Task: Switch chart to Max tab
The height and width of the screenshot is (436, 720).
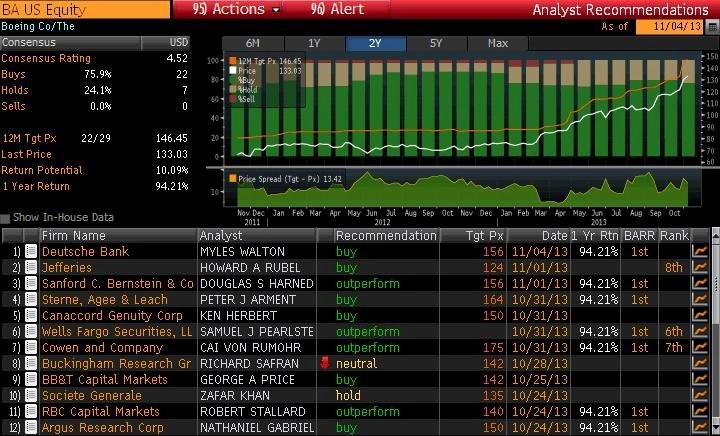Action: pos(498,43)
